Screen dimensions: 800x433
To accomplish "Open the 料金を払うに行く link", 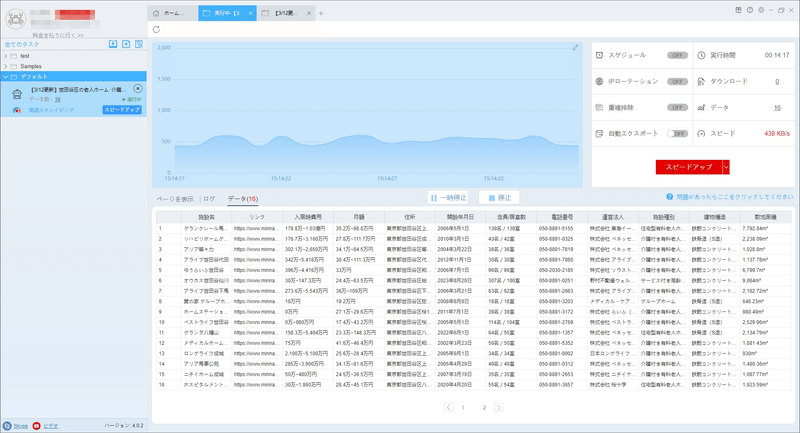I will point(58,35).
